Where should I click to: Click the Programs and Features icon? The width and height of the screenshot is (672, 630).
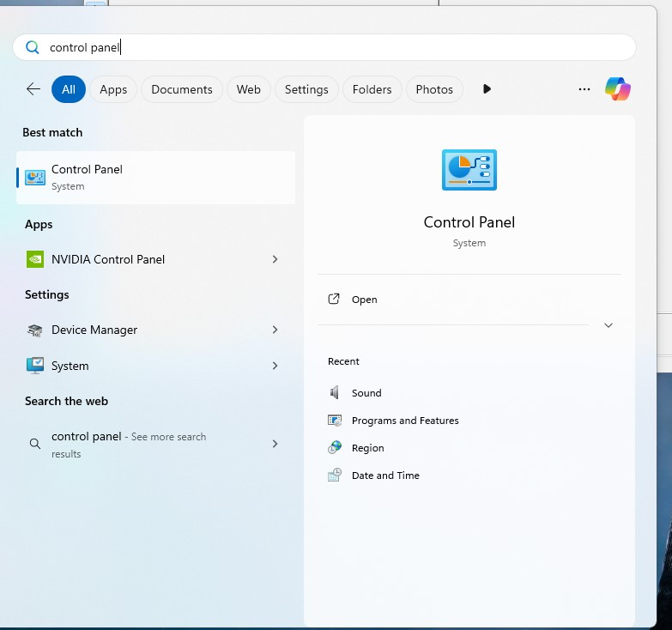335,421
